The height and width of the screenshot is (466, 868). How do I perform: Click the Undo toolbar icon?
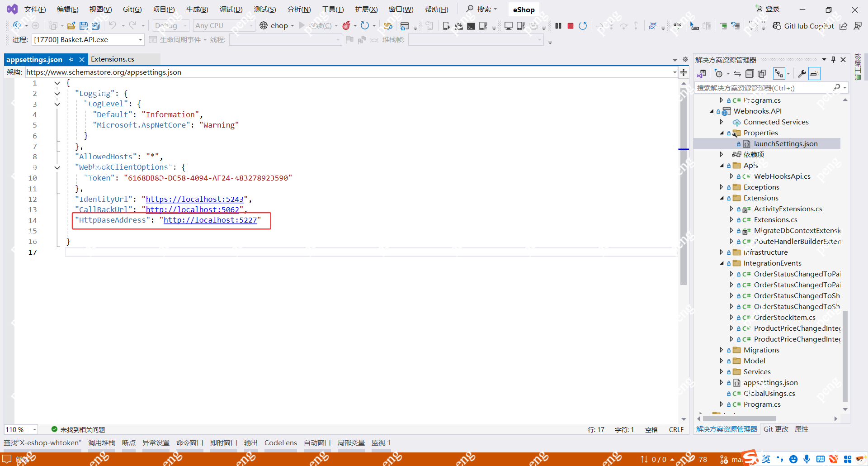tap(113, 26)
